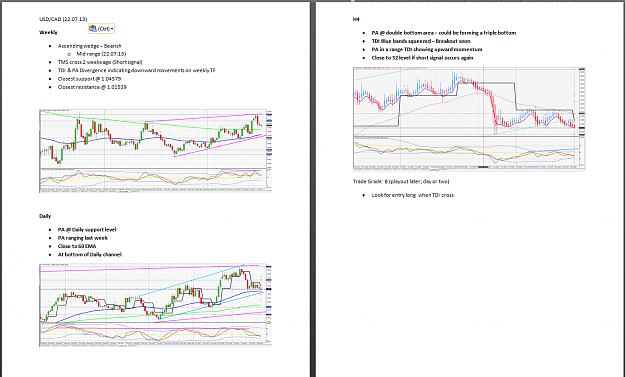The height and width of the screenshot is (377, 625).
Task: Click the 'Close to 60 EMA' bullet
Action: point(77,246)
